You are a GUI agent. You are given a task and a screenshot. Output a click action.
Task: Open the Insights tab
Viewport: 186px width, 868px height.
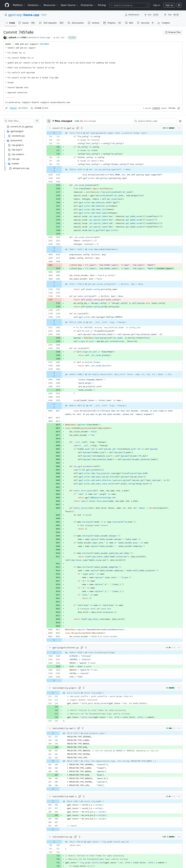tap(164, 23)
